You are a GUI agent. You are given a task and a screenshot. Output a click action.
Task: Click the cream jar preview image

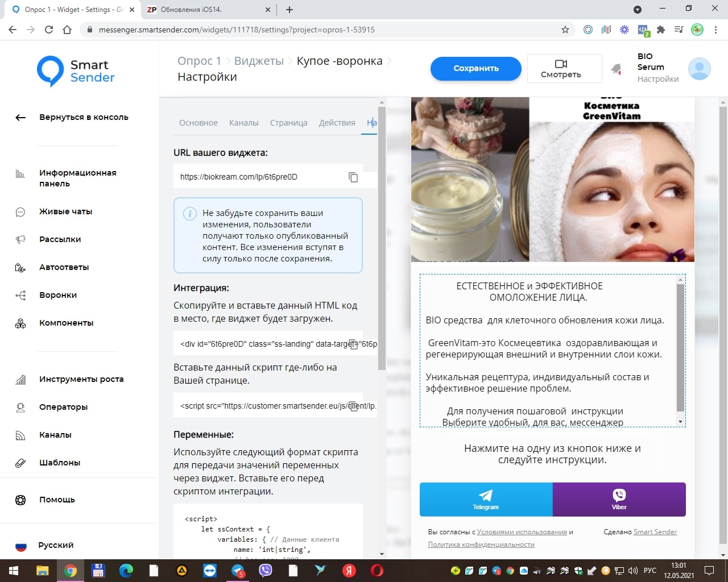coord(470,180)
